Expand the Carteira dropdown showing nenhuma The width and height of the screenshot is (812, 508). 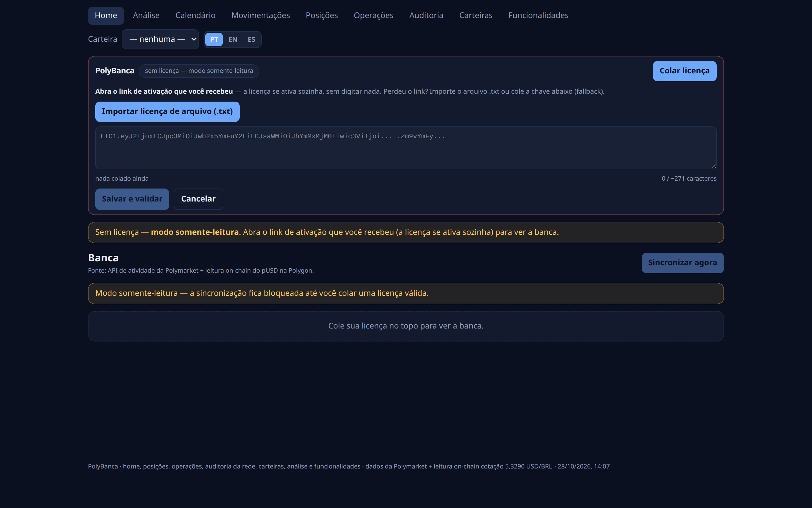[x=160, y=39]
